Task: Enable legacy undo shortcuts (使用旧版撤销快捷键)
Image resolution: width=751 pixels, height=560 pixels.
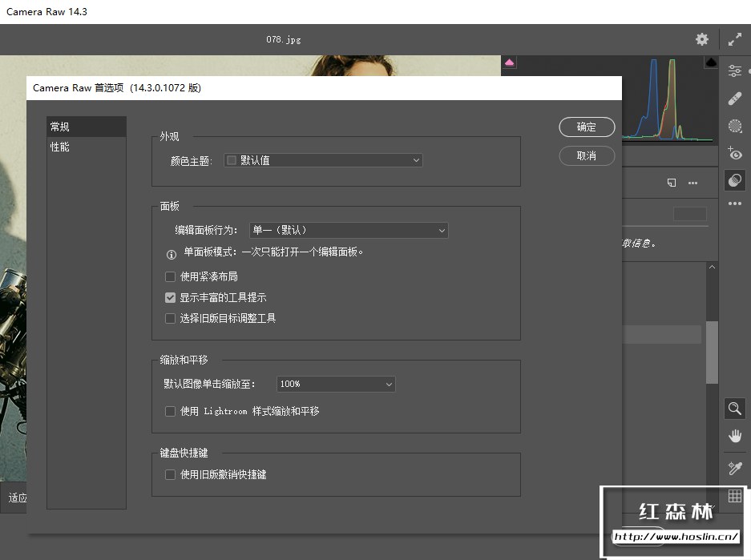Action: point(170,474)
